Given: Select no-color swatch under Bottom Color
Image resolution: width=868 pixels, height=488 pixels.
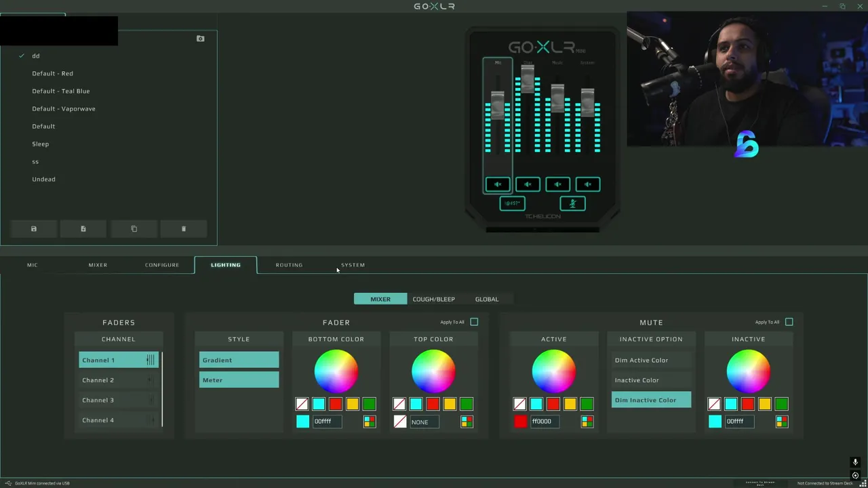Looking at the screenshot, I should (x=302, y=404).
